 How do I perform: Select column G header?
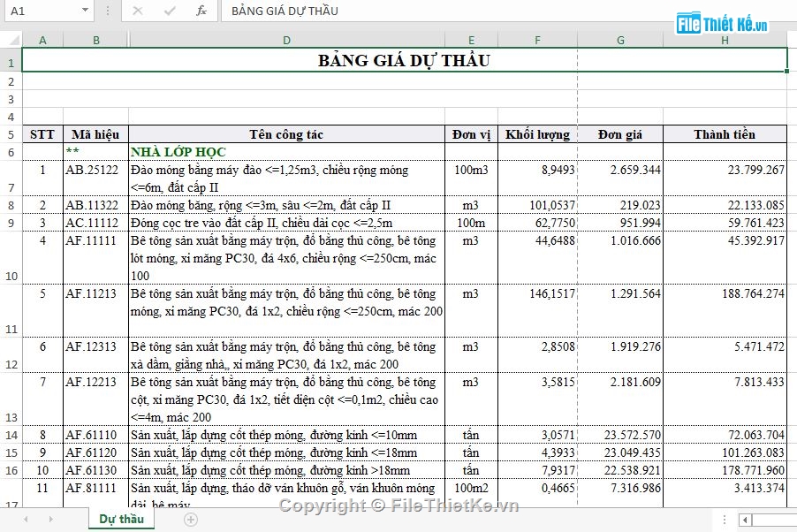click(x=620, y=40)
